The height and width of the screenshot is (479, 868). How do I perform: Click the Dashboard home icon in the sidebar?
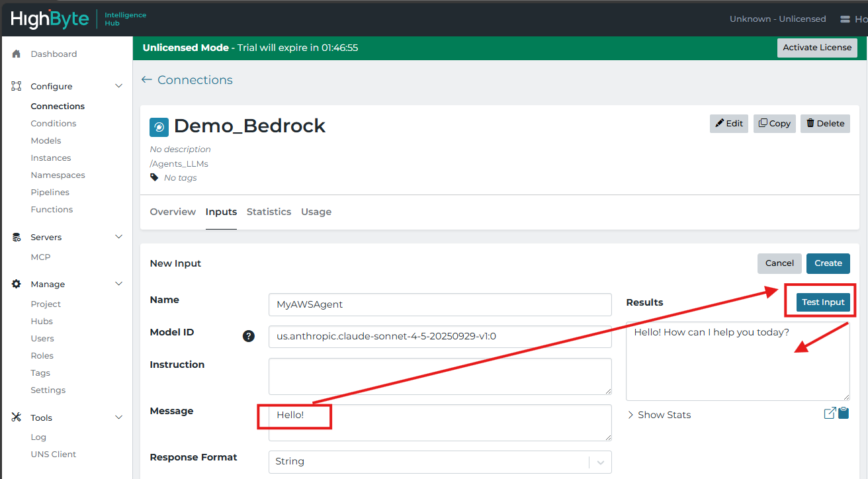[x=17, y=54]
